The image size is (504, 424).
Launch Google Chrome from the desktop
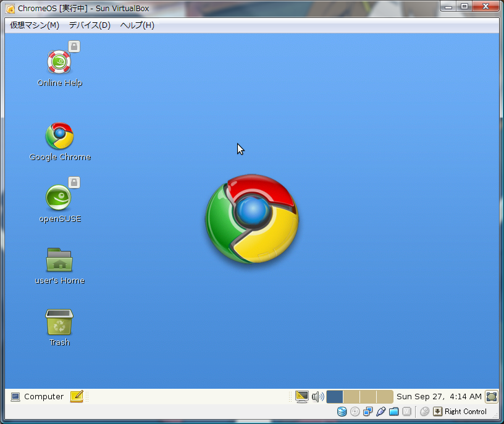pyautogui.click(x=59, y=135)
